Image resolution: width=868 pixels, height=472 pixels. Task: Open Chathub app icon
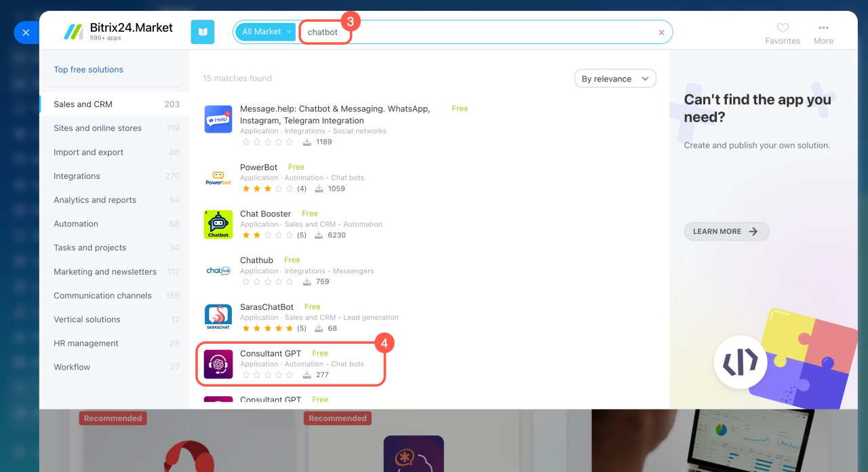click(x=218, y=271)
